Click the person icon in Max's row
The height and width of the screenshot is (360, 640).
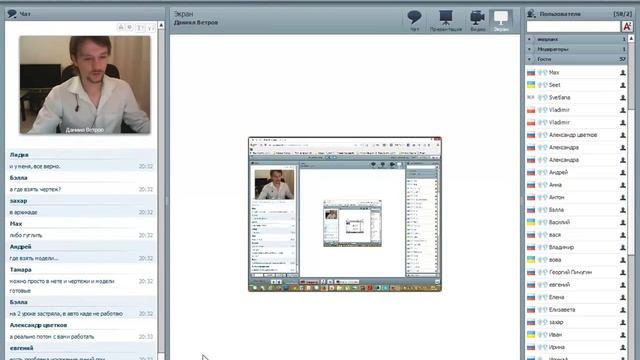[x=622, y=73]
